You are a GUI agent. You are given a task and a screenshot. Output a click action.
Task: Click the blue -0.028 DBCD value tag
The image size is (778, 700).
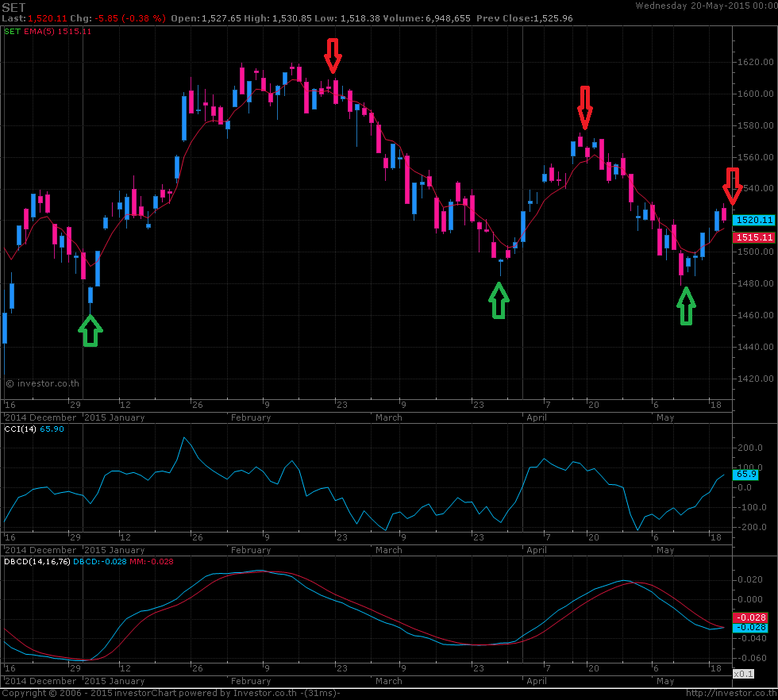[750, 628]
